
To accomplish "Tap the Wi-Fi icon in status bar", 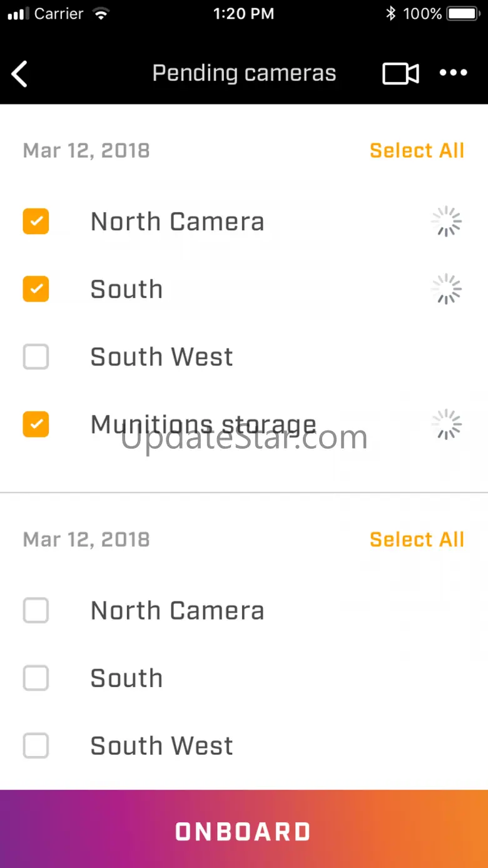I will point(99,14).
